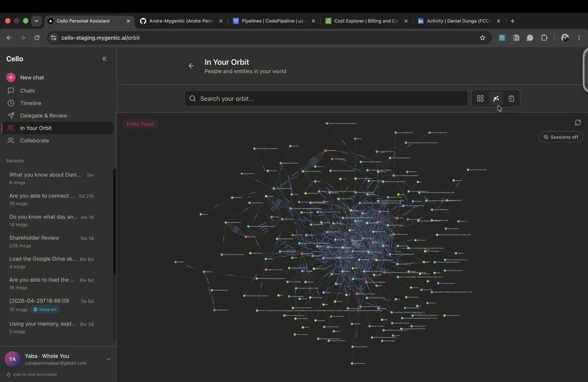Screen dimensions: 588x382
Task: Focus the Search your orbit field
Action: pyautogui.click(x=326, y=98)
